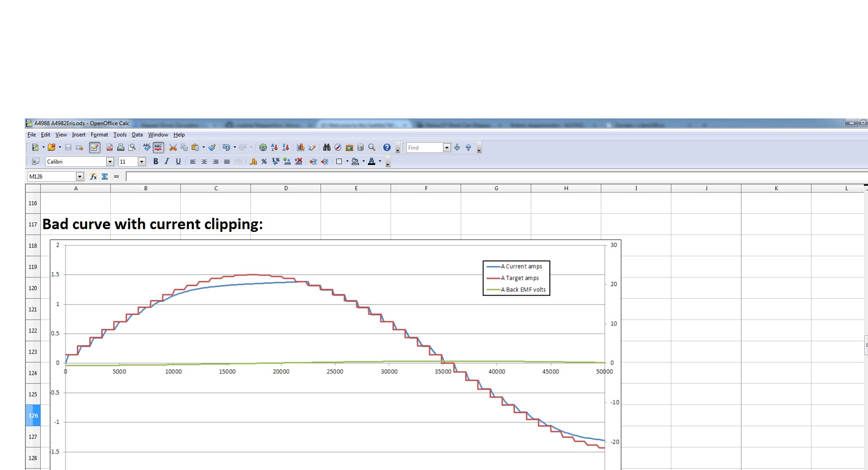Click the Export as PDF icon
The image size is (868, 470).
109,147
